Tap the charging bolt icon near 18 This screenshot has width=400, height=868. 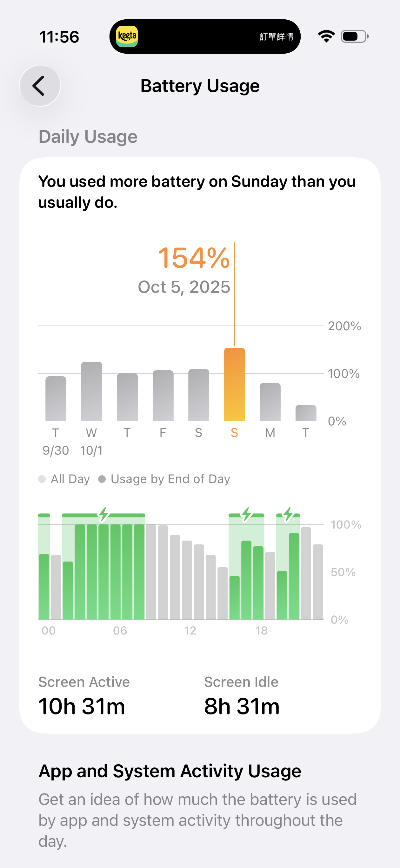pos(247,514)
